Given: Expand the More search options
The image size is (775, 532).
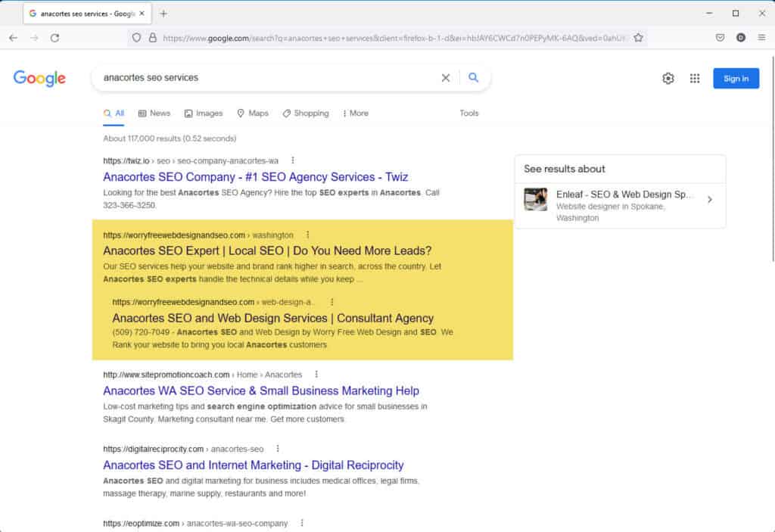Looking at the screenshot, I should tap(356, 114).
